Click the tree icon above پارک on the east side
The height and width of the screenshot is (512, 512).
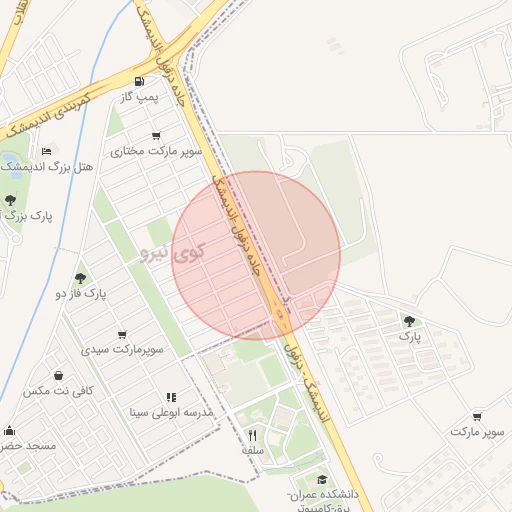coord(409,321)
